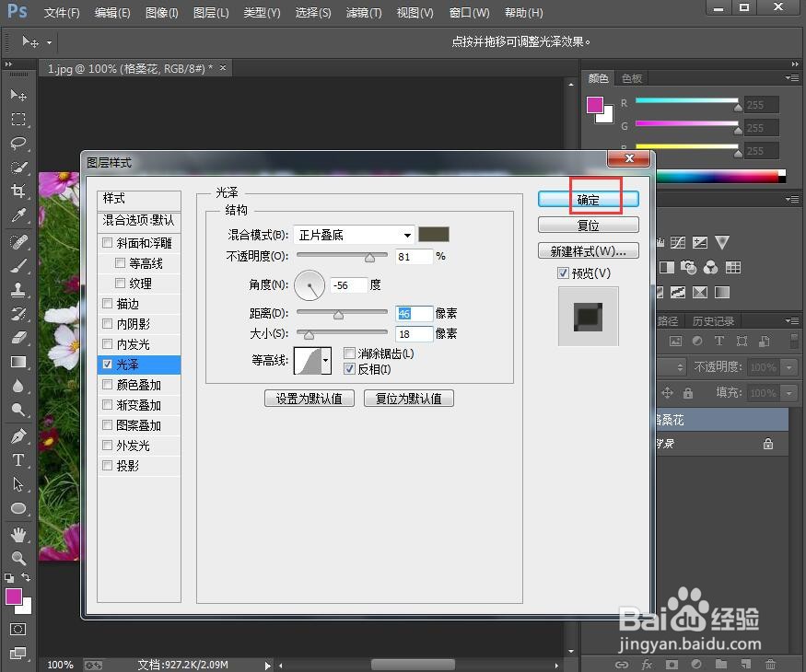Select the Hand tool
Viewport: 806px width, 672px height.
click(x=18, y=534)
